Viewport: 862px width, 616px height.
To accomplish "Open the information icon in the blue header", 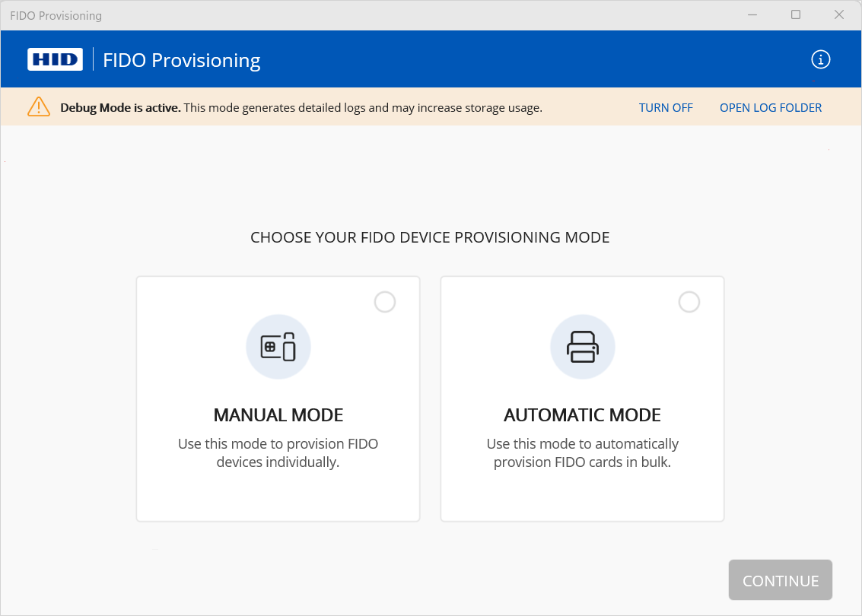I will (x=821, y=59).
